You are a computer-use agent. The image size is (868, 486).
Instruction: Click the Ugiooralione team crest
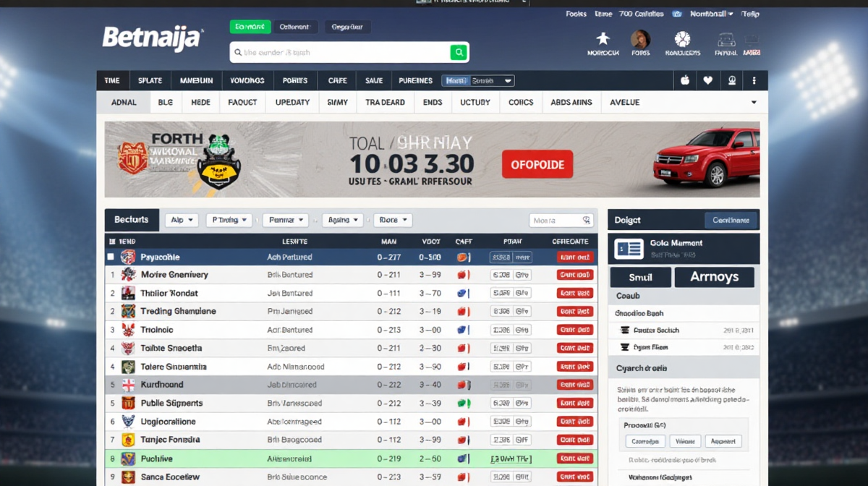click(128, 422)
